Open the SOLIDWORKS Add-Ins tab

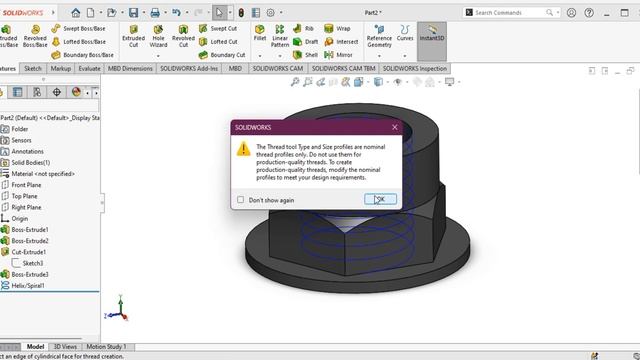[189, 69]
